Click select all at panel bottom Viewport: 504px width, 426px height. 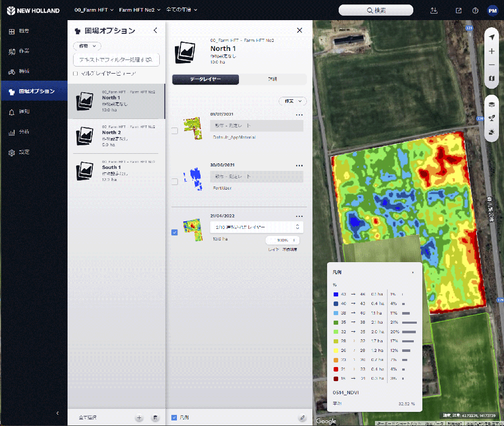(87, 417)
